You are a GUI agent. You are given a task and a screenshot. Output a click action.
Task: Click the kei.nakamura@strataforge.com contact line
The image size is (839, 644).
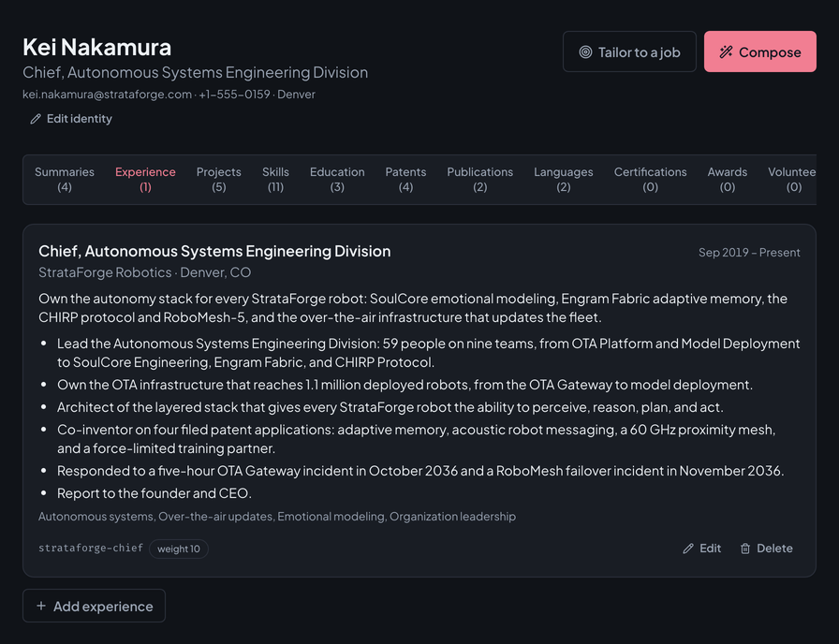[x=169, y=95]
